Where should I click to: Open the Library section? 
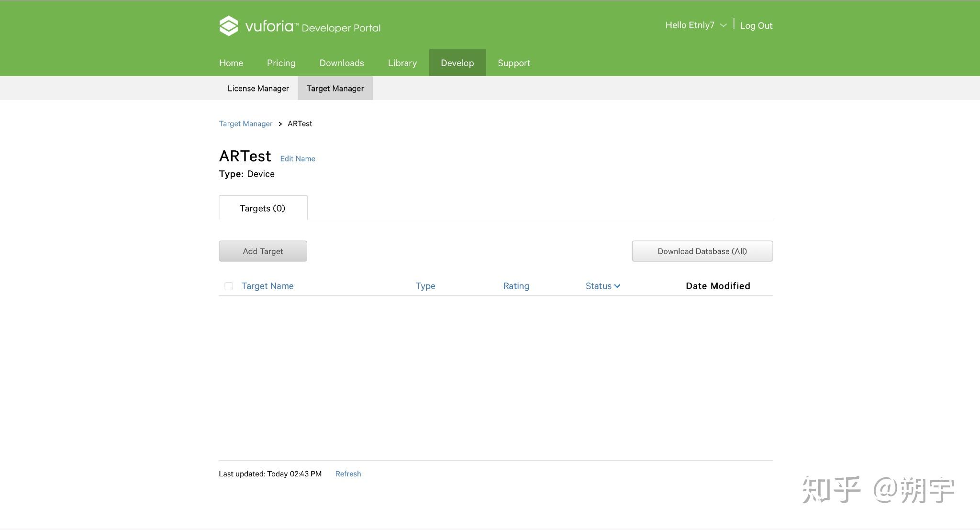(x=402, y=63)
